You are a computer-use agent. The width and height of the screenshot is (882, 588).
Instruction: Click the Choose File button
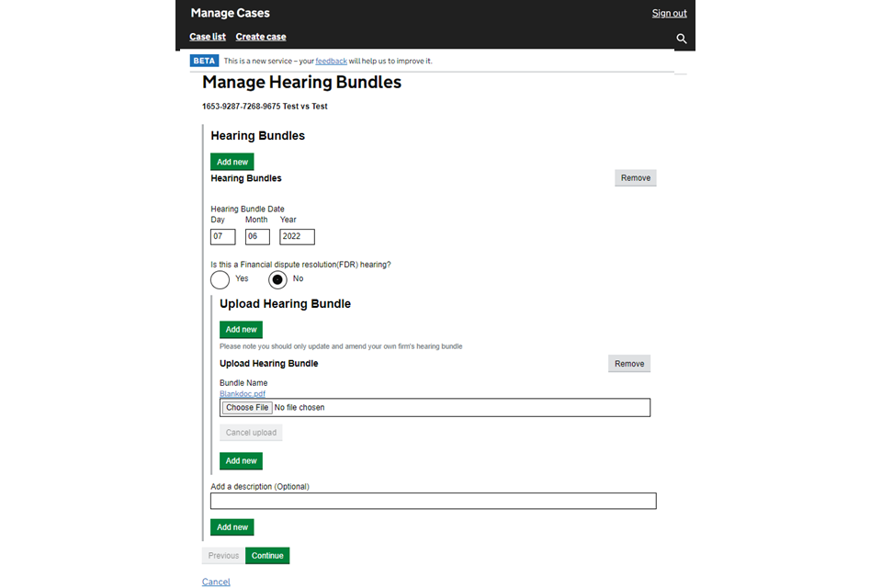247,407
